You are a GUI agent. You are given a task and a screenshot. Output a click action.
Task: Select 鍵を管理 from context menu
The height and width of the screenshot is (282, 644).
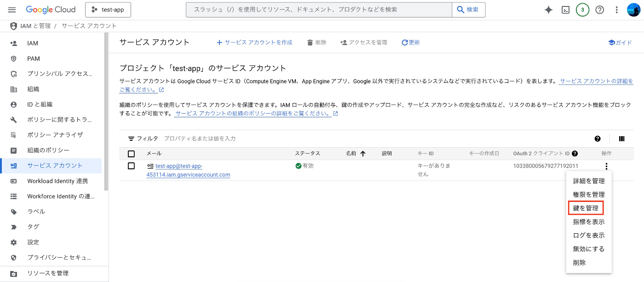586,208
